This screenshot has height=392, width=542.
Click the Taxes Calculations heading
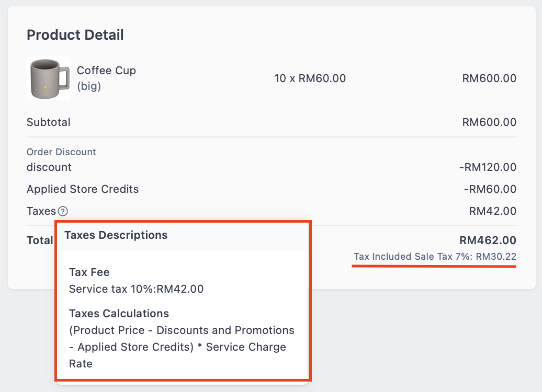coord(119,314)
